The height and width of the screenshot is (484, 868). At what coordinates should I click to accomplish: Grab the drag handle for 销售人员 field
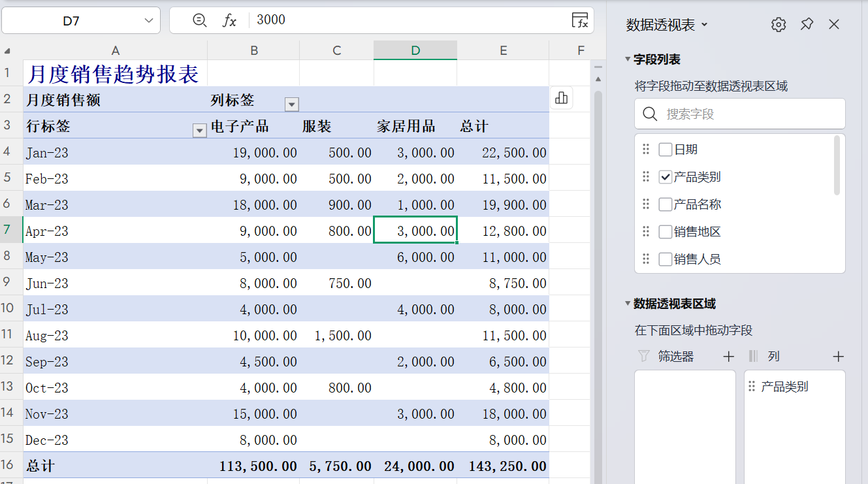coord(646,259)
